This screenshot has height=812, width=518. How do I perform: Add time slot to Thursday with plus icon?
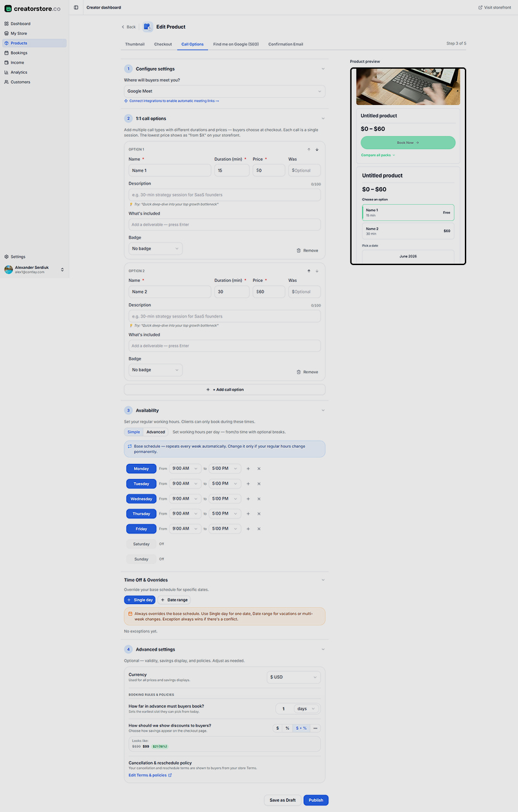[248, 514]
